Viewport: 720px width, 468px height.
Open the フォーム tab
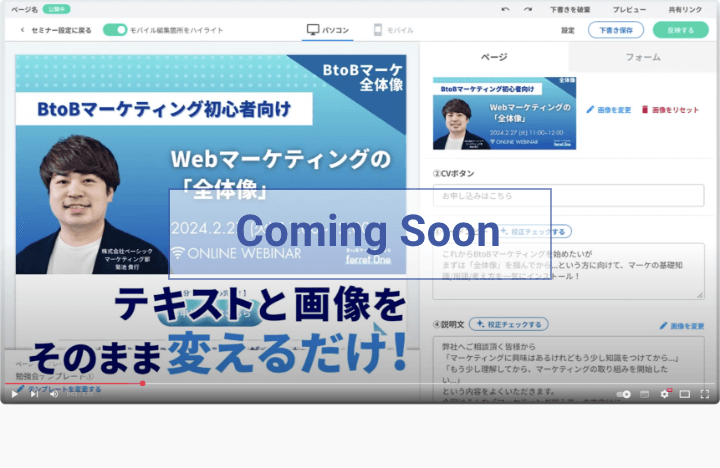click(x=643, y=57)
